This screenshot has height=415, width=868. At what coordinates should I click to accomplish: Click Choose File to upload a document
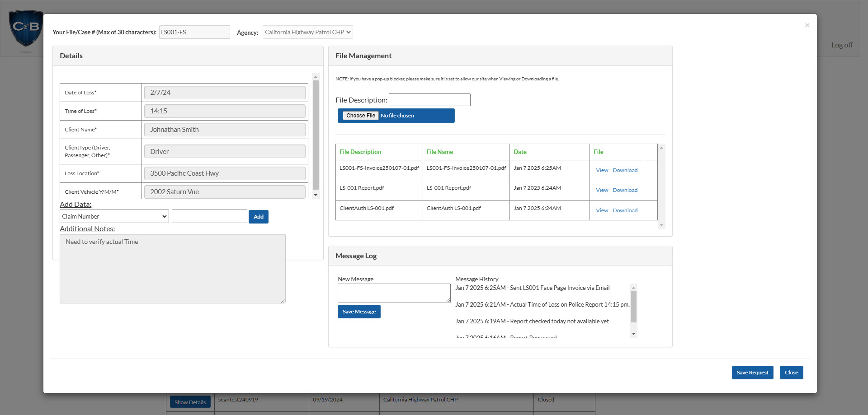pyautogui.click(x=360, y=115)
